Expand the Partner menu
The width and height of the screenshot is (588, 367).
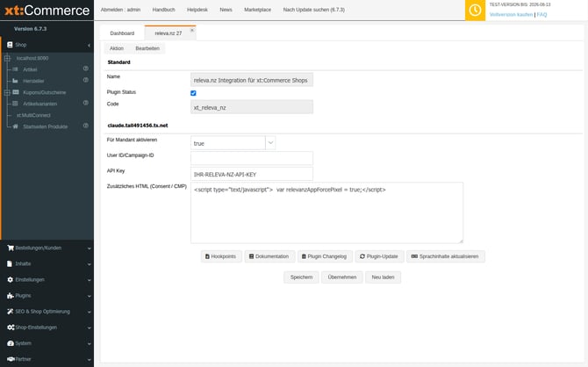pyautogui.click(x=90, y=359)
